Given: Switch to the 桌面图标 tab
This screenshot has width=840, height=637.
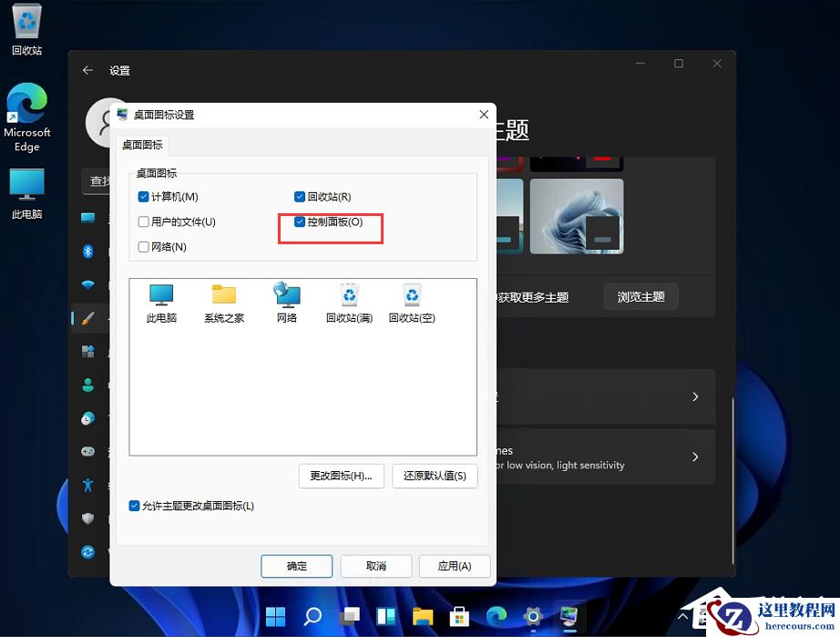Looking at the screenshot, I should pos(142,144).
